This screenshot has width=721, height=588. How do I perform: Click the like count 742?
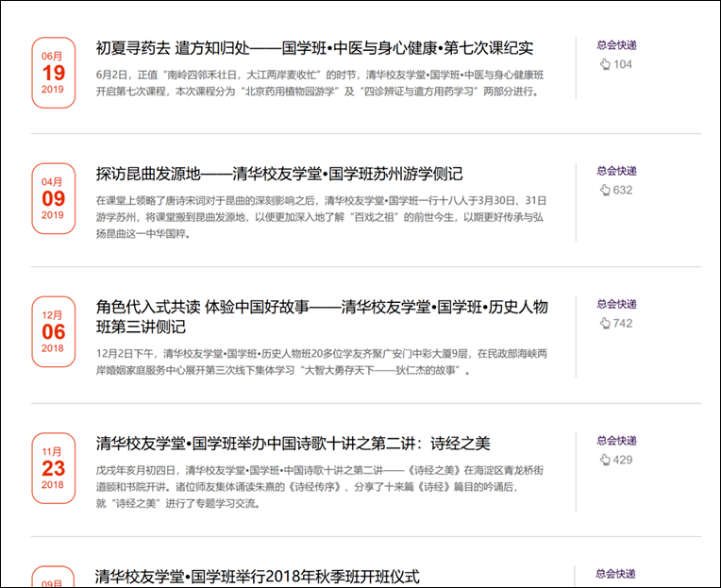(x=623, y=323)
